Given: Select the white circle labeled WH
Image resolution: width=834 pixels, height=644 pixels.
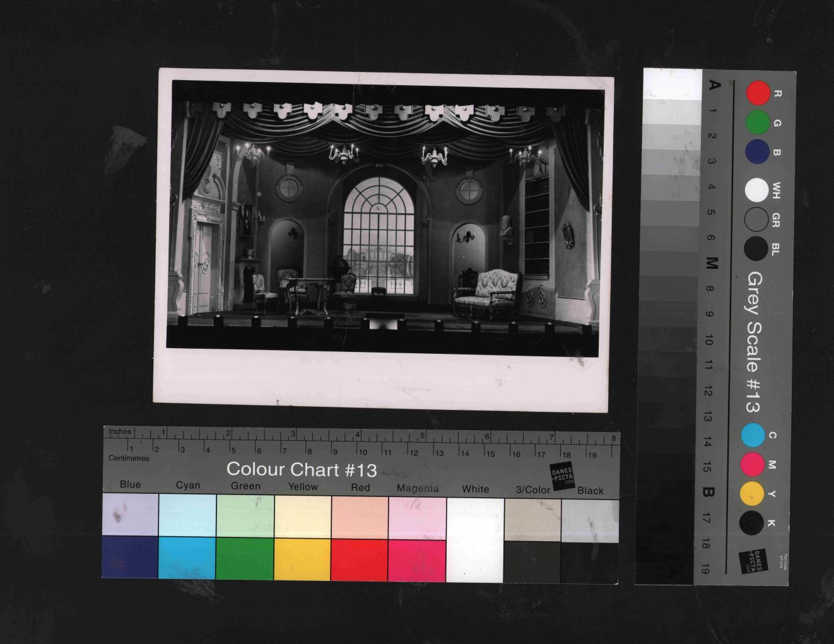Looking at the screenshot, I should [x=756, y=190].
